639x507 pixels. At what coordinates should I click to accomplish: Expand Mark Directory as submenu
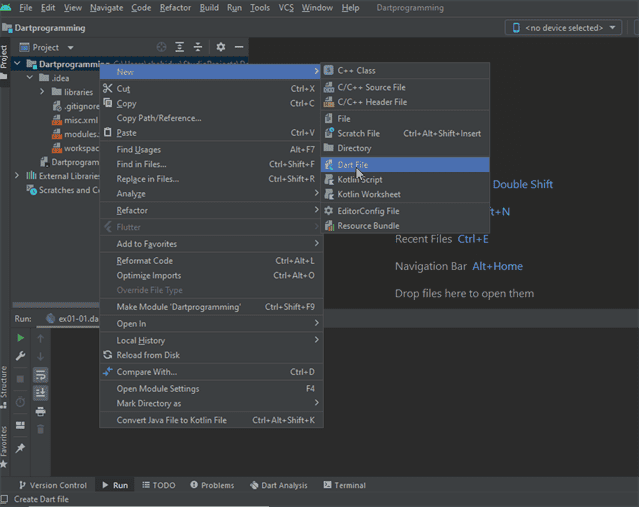211,403
